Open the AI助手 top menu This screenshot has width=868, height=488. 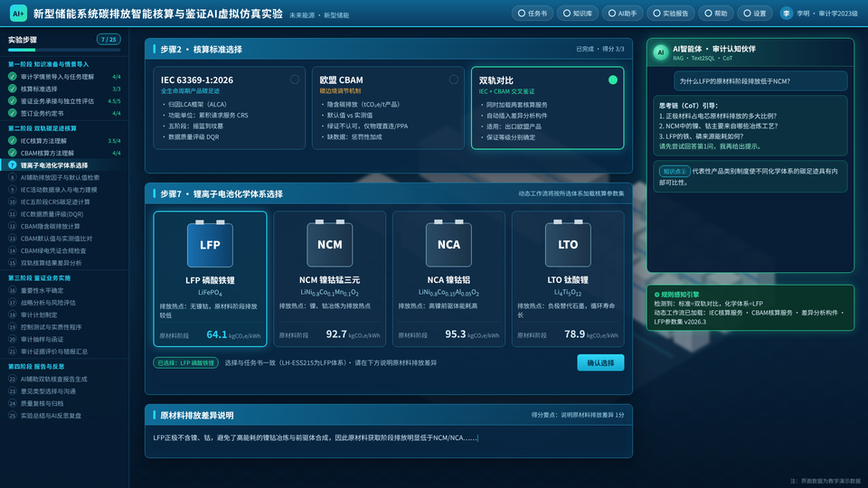622,14
